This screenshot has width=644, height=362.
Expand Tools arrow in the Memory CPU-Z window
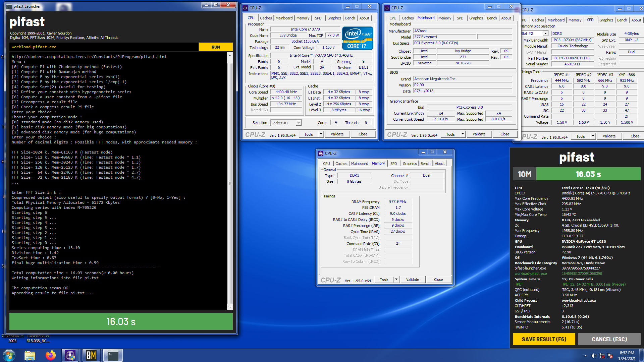click(396, 280)
